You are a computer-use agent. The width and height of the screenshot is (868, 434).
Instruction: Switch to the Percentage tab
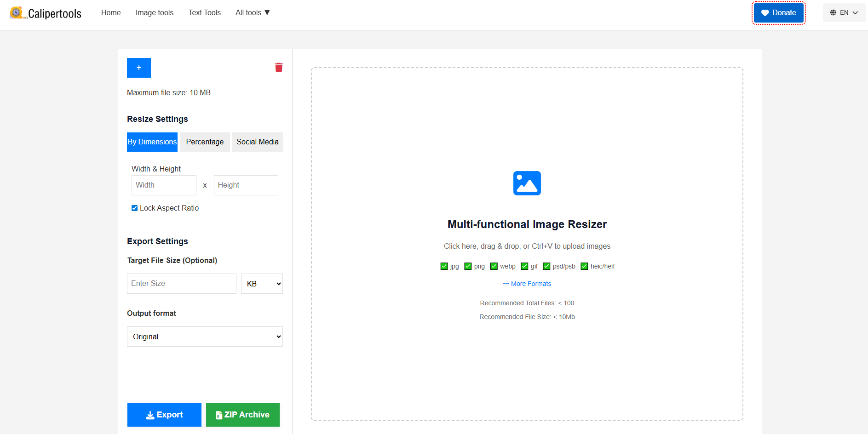coord(205,142)
